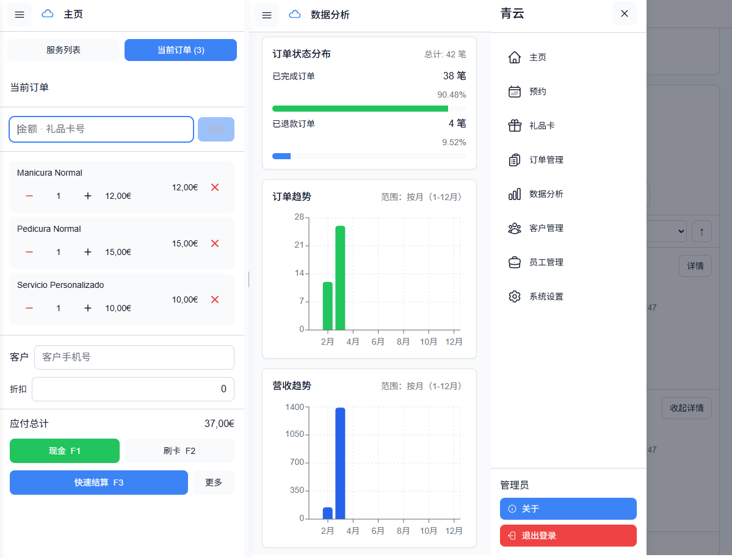Click the 系统设置 gear icon
Viewport: 732px width, 560px height.
515,296
